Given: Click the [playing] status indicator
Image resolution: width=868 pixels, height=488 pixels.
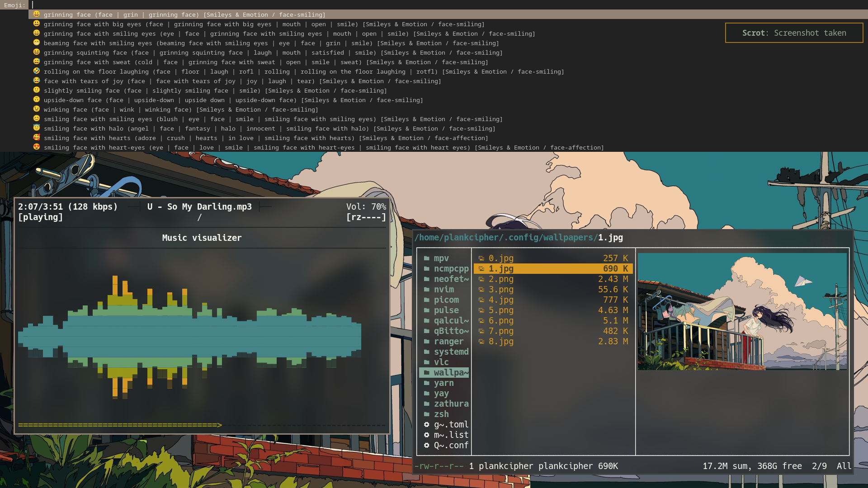Looking at the screenshot, I should [40, 217].
